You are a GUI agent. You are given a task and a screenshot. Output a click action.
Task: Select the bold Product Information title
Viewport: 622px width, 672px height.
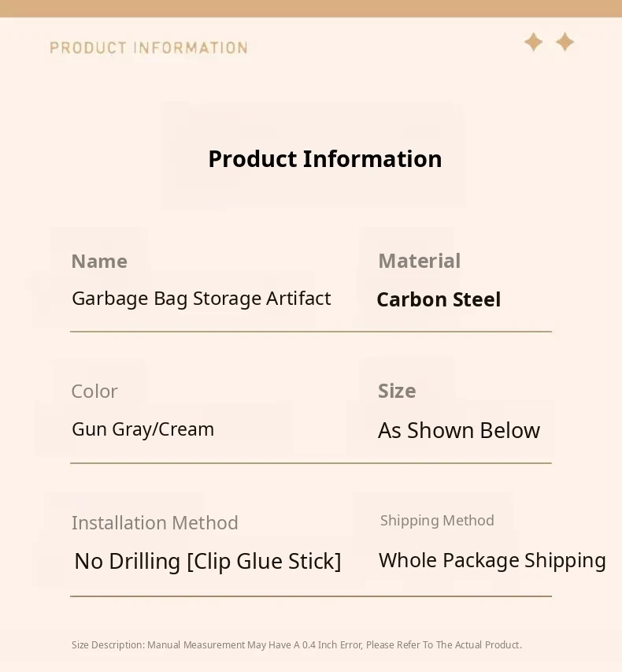[324, 159]
